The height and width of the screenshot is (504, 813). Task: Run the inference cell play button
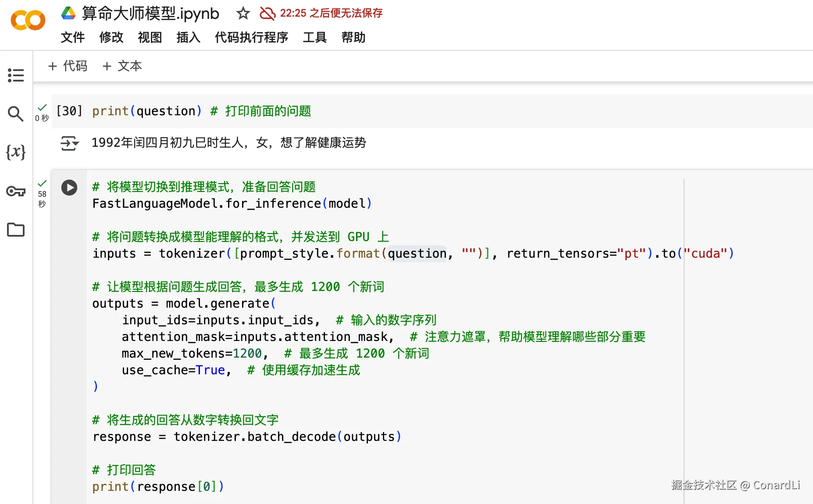coord(69,188)
